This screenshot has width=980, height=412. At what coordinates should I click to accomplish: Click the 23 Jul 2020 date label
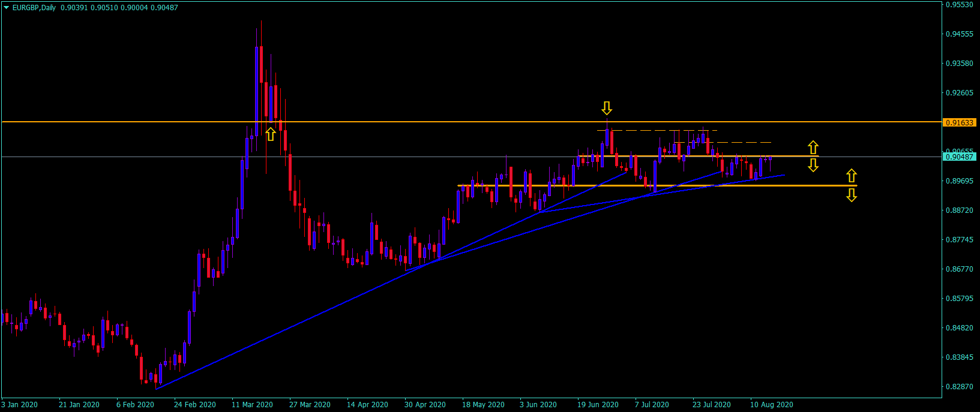(x=712, y=405)
